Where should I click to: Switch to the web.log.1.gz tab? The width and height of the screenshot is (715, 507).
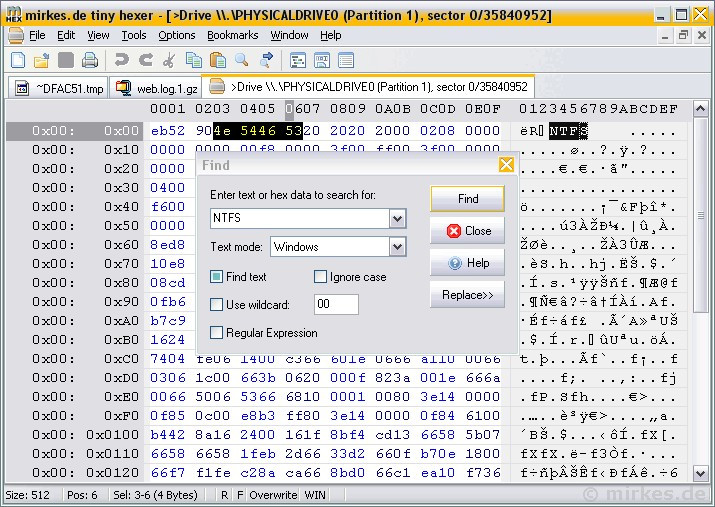coord(156,88)
